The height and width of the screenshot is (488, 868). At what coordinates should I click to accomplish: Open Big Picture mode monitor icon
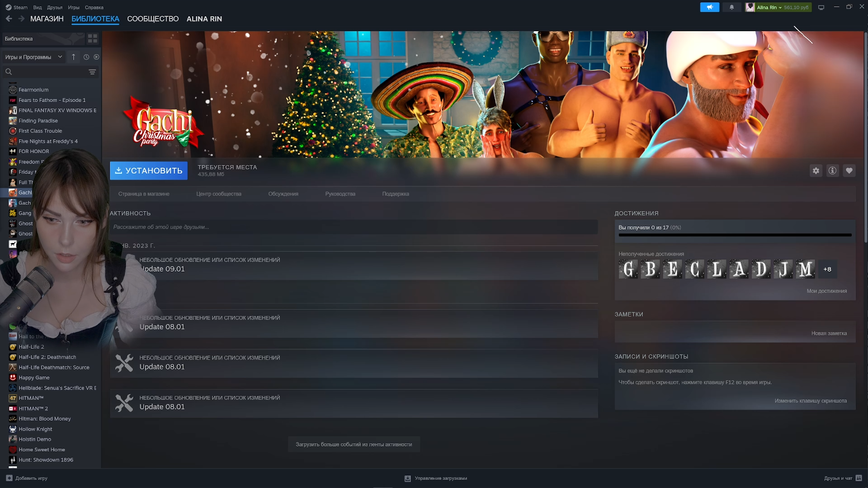click(x=821, y=7)
